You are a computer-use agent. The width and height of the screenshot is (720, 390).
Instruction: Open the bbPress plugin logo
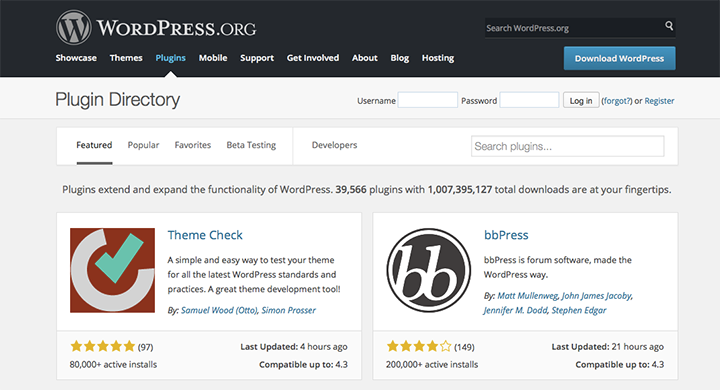click(428, 270)
